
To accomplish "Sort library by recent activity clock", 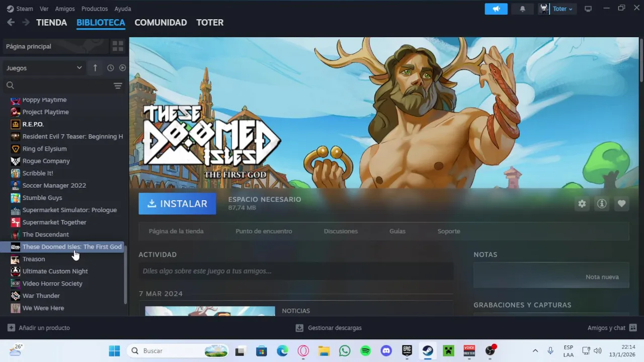I will (111, 68).
